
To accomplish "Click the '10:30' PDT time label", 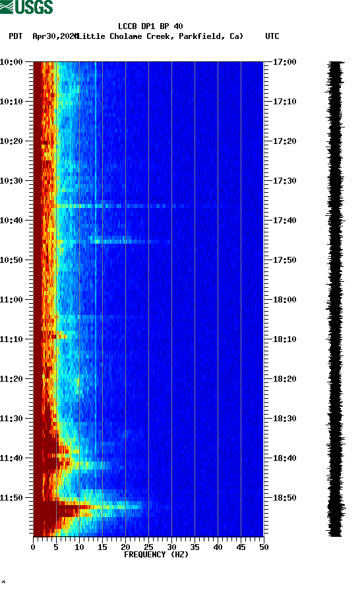I will coord(11,181).
